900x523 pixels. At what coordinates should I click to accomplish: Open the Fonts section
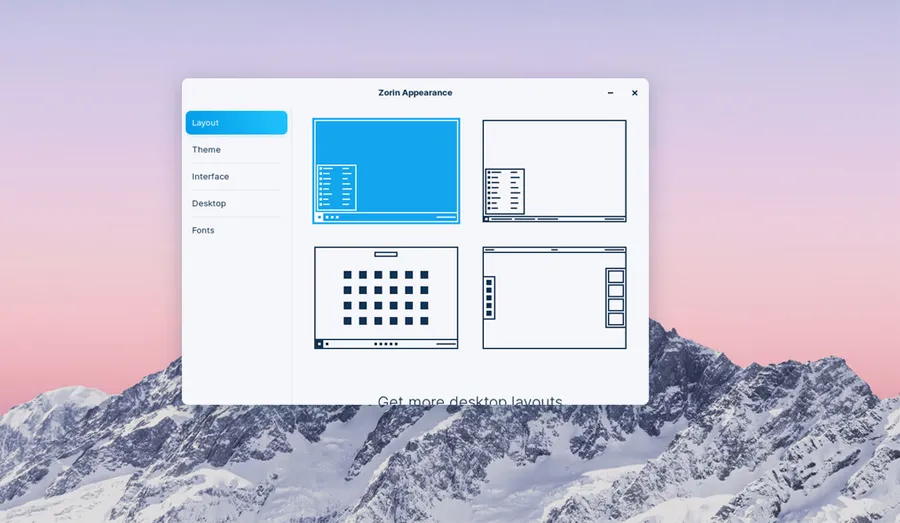[236, 230]
